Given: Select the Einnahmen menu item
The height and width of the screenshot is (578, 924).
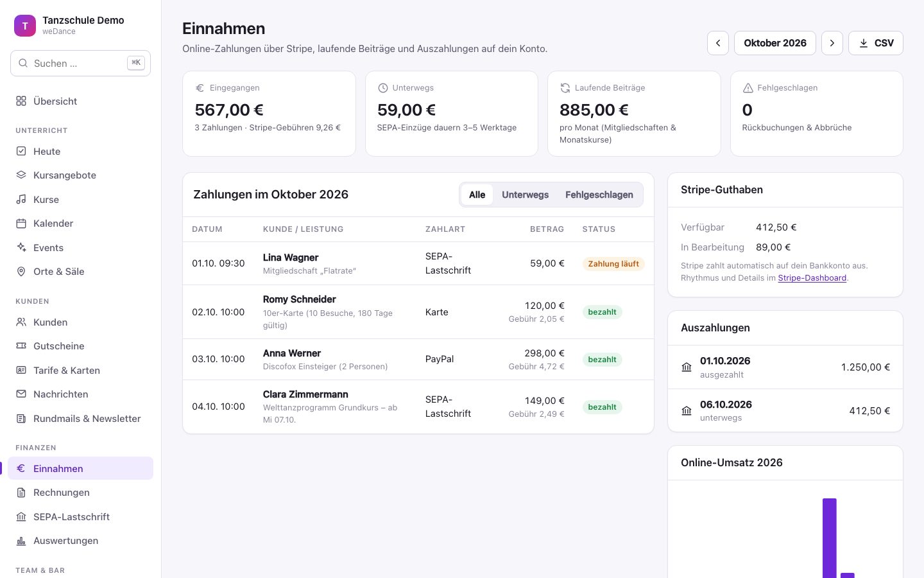Looking at the screenshot, I should 80,469.
